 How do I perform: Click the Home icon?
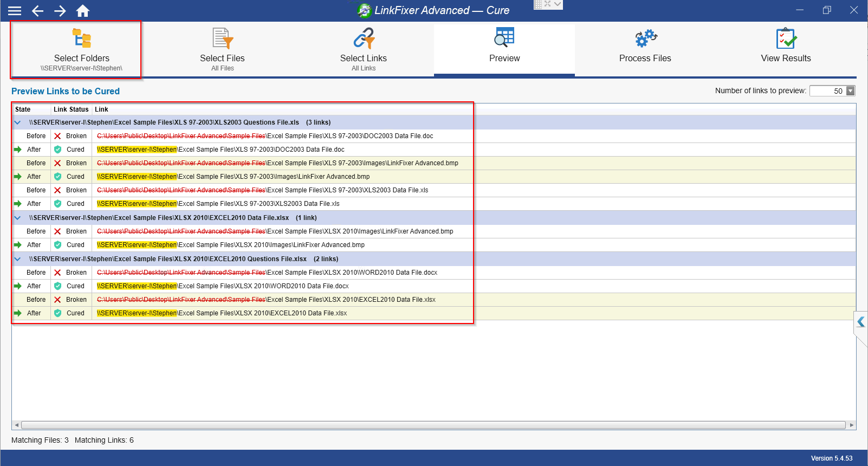pyautogui.click(x=83, y=10)
